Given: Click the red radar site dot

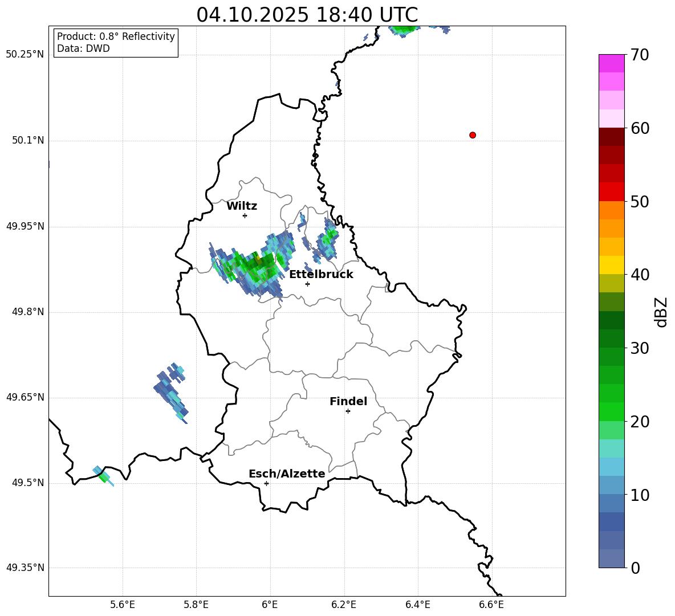Looking at the screenshot, I should coord(472,135).
